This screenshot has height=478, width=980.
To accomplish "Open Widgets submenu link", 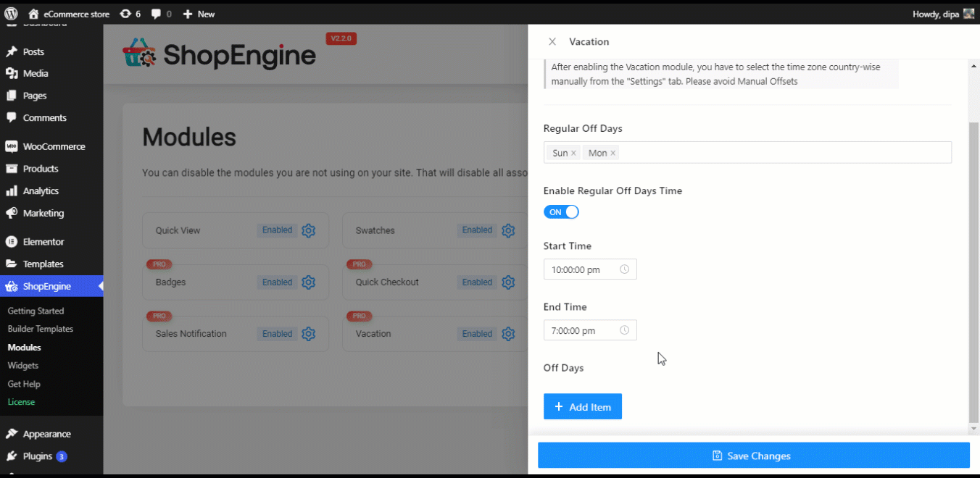I will point(22,366).
